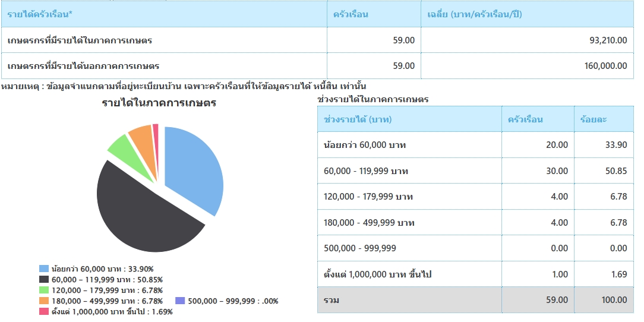Click the pie chart title รายได้ในภาคการเกษตร
This screenshot has height=322, width=644.
159,103
